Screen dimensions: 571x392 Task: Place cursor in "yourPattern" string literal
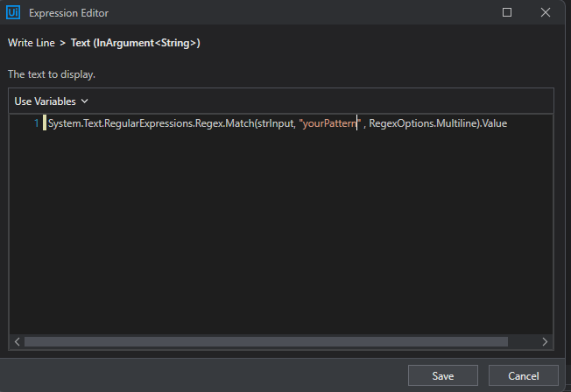point(329,123)
